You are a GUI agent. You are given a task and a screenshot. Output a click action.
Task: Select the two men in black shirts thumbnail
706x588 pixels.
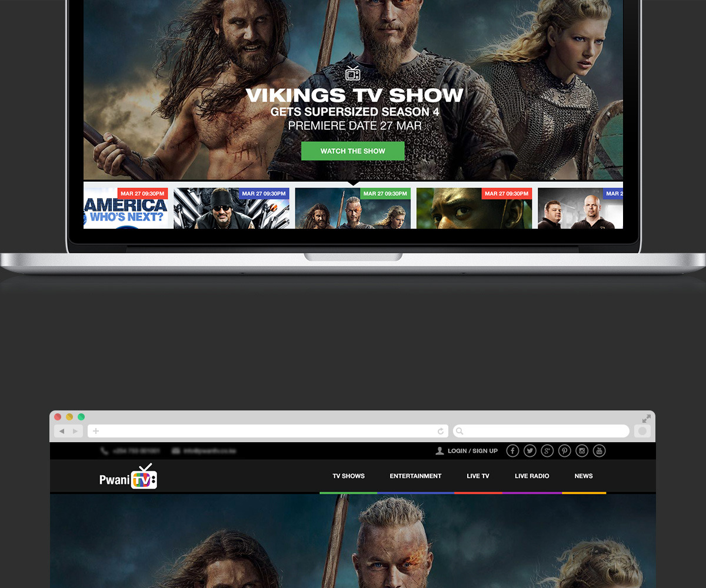coord(580,208)
